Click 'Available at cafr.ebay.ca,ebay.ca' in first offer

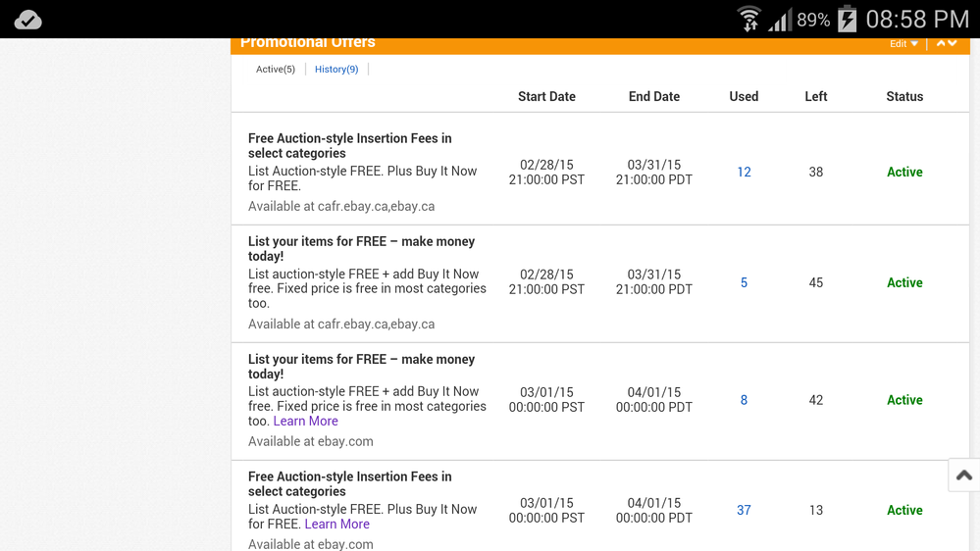tap(341, 206)
